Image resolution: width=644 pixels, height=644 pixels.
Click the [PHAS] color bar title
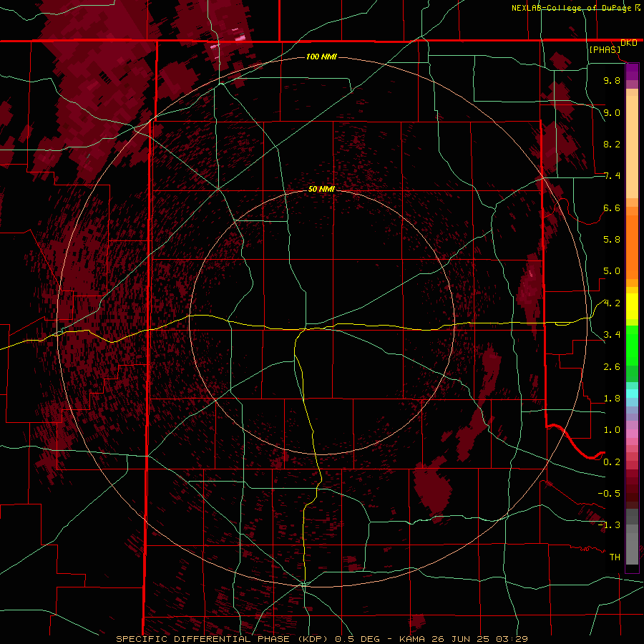(605, 49)
